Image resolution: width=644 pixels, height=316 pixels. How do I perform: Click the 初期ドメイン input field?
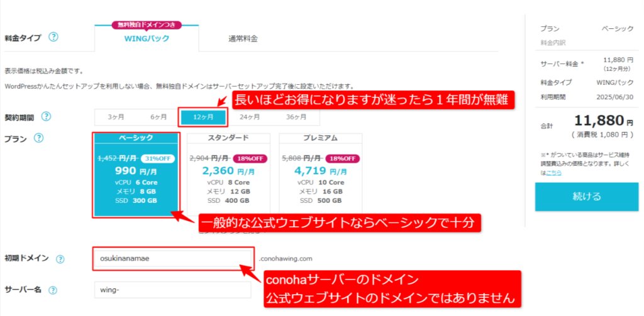tap(172, 259)
